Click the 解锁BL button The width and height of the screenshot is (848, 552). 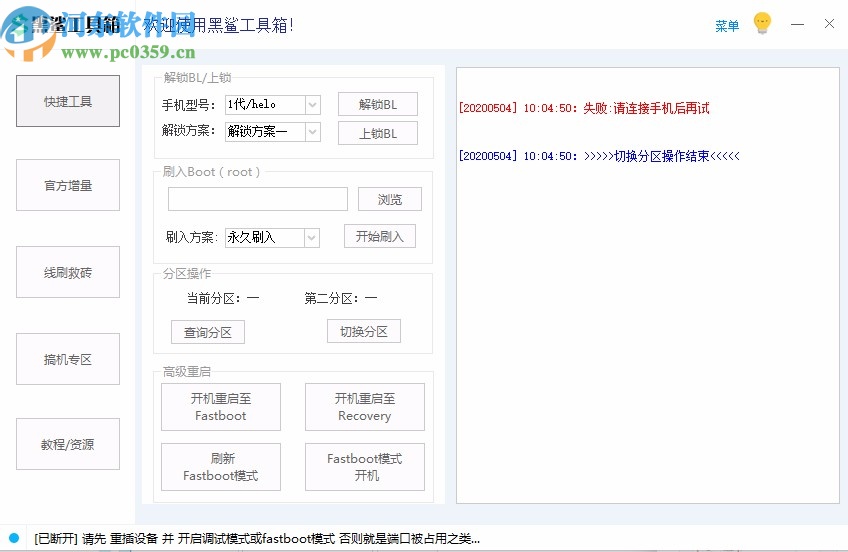(377, 104)
